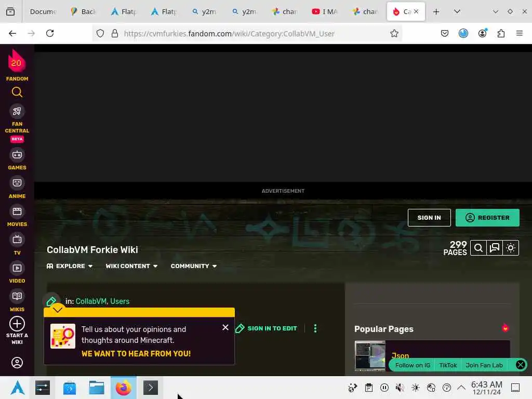
Task: Collapse the survey banner chevron
Action: click(x=58, y=310)
